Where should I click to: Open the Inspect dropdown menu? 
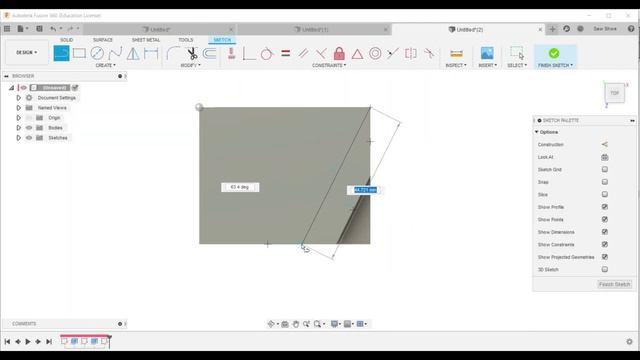tap(456, 65)
